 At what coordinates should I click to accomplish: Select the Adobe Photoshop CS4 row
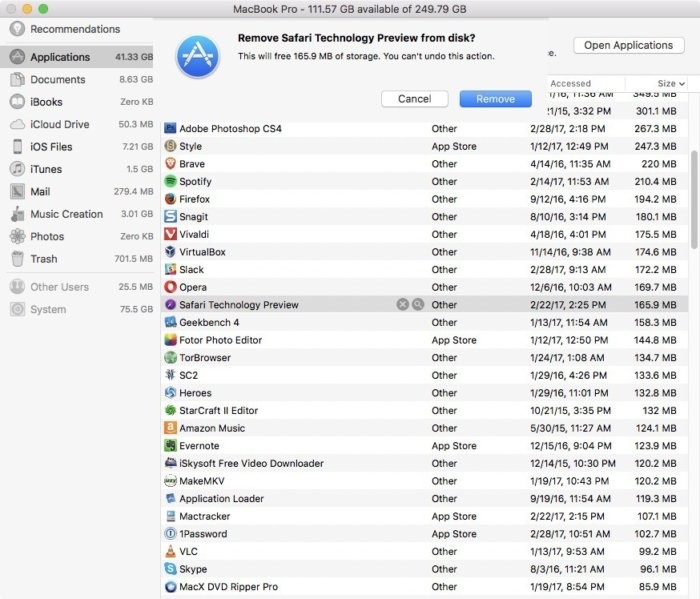click(x=300, y=128)
